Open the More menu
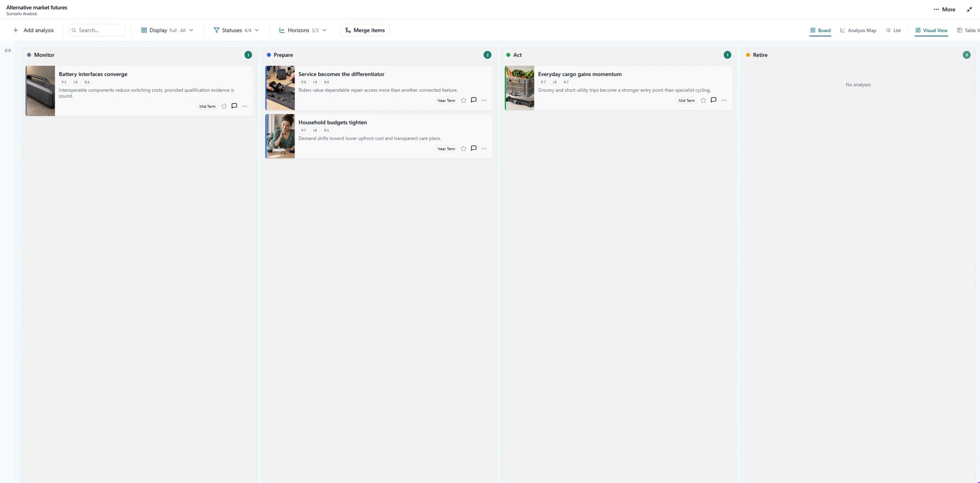This screenshot has width=980, height=483. (x=944, y=9)
